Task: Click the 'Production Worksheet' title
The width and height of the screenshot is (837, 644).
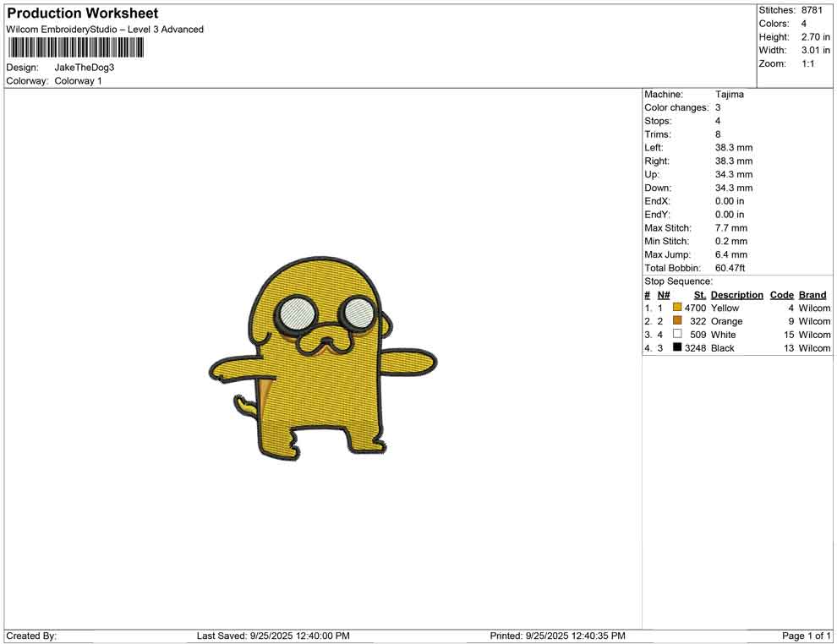Action: tap(83, 14)
